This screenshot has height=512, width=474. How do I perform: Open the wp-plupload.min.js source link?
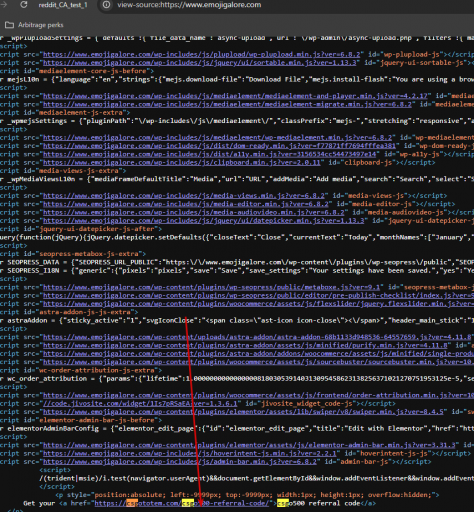(202, 54)
